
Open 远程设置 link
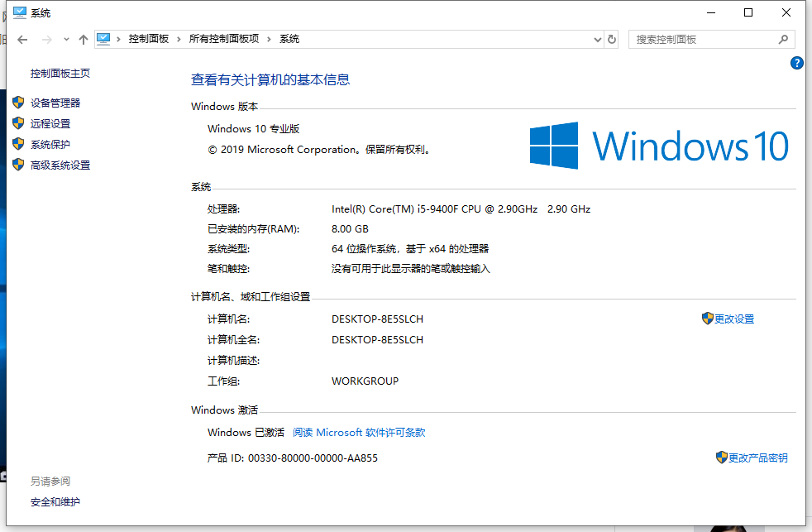coord(50,124)
